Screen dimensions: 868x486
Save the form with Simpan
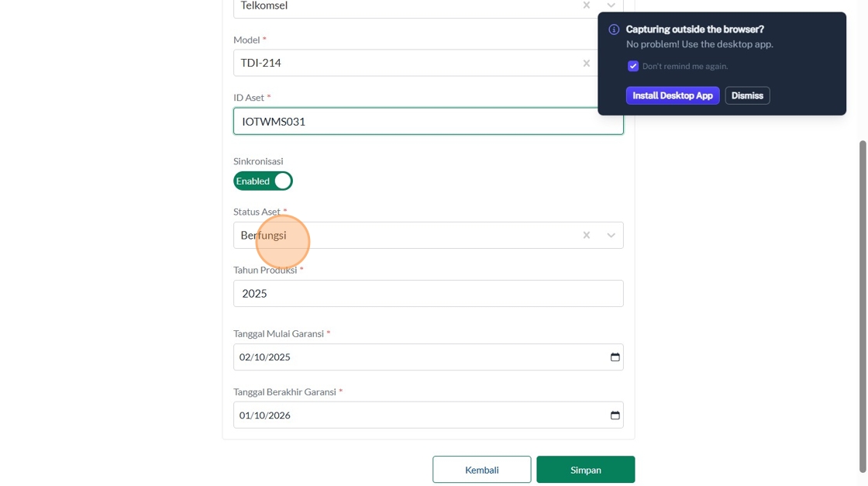click(x=585, y=470)
